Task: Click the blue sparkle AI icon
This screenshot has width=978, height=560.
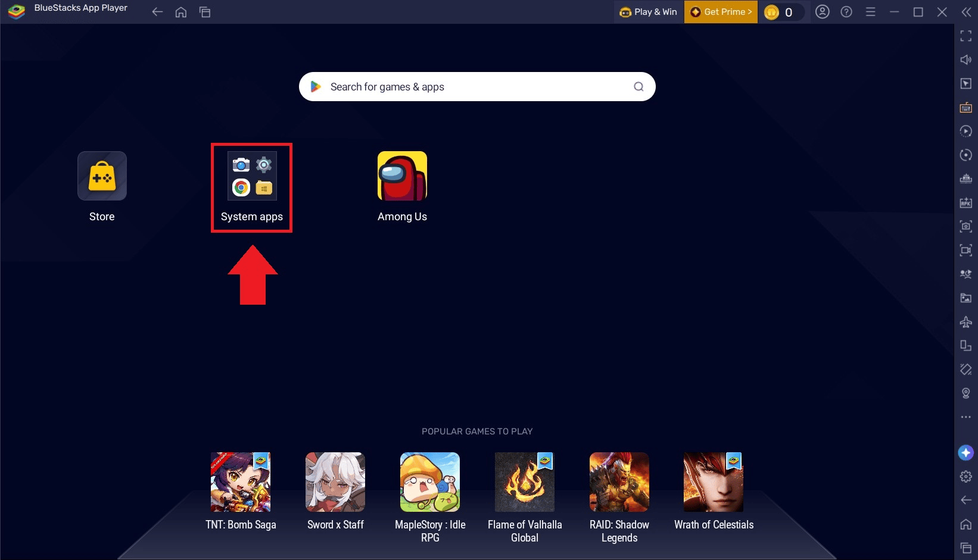Action: point(966,453)
